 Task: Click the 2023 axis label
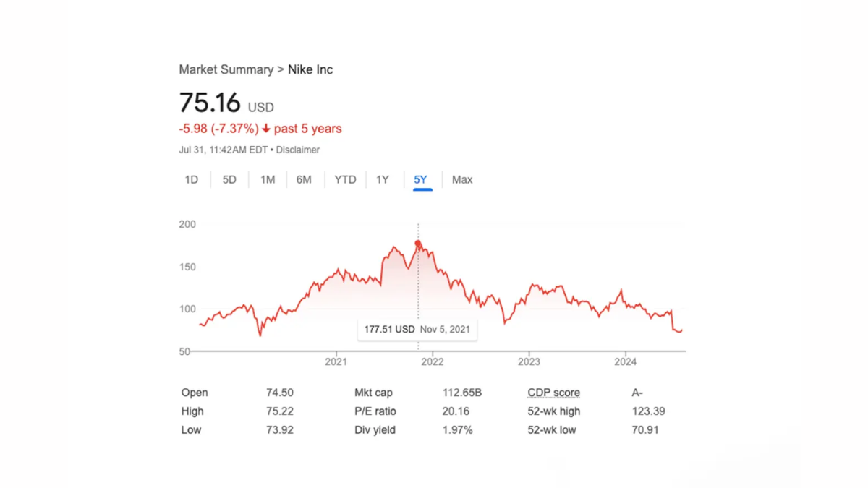(529, 361)
